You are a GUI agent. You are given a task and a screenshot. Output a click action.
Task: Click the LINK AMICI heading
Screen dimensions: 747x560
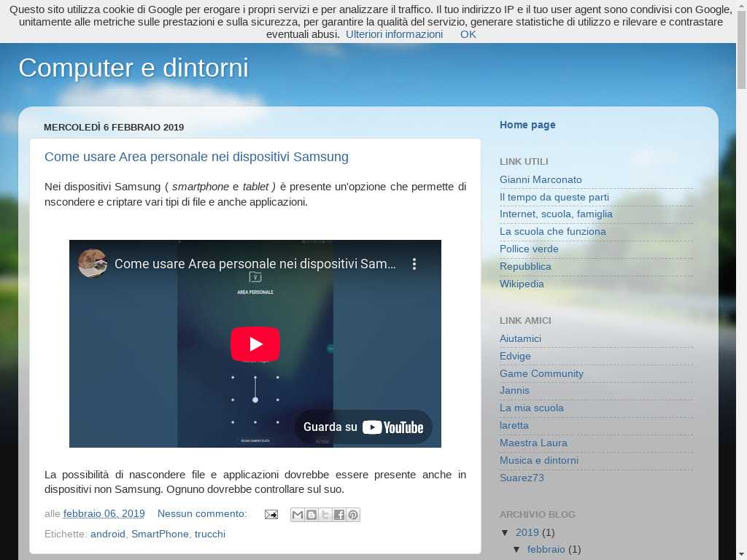(x=525, y=321)
